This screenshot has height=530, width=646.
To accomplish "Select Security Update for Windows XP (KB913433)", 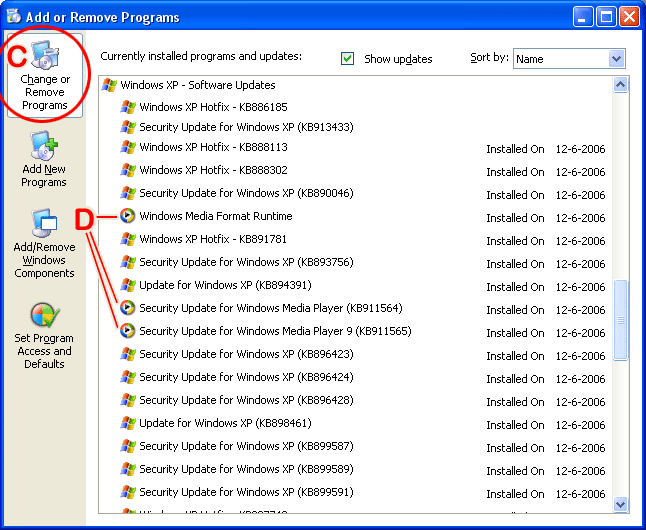I will (x=246, y=127).
